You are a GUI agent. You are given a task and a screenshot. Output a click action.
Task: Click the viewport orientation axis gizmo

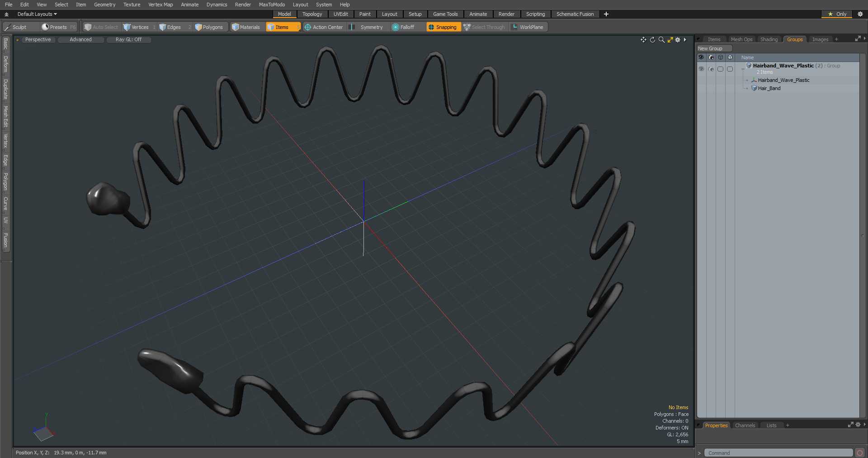(x=44, y=428)
